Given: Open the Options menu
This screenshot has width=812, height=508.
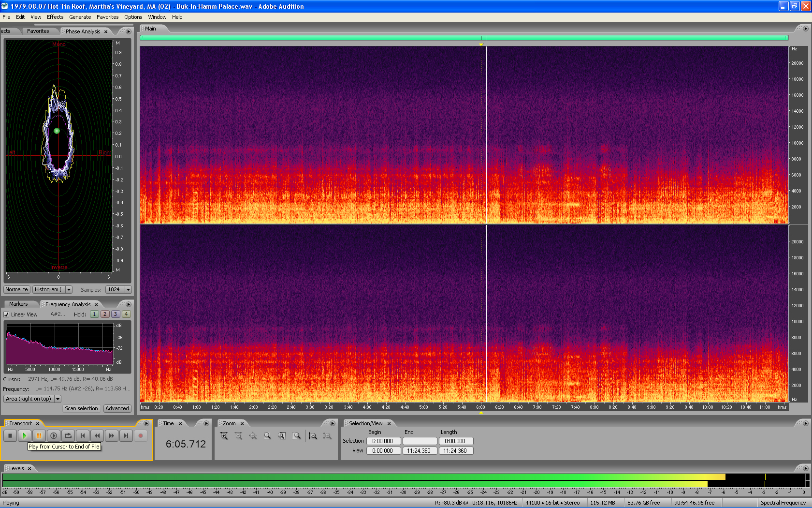Looking at the screenshot, I should click(x=133, y=17).
